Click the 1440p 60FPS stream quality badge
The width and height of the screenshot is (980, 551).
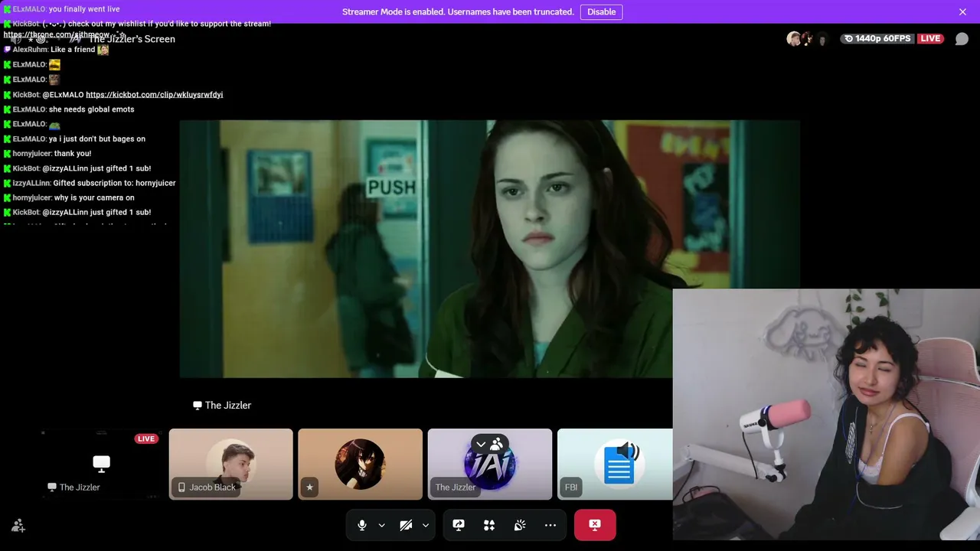click(878, 38)
